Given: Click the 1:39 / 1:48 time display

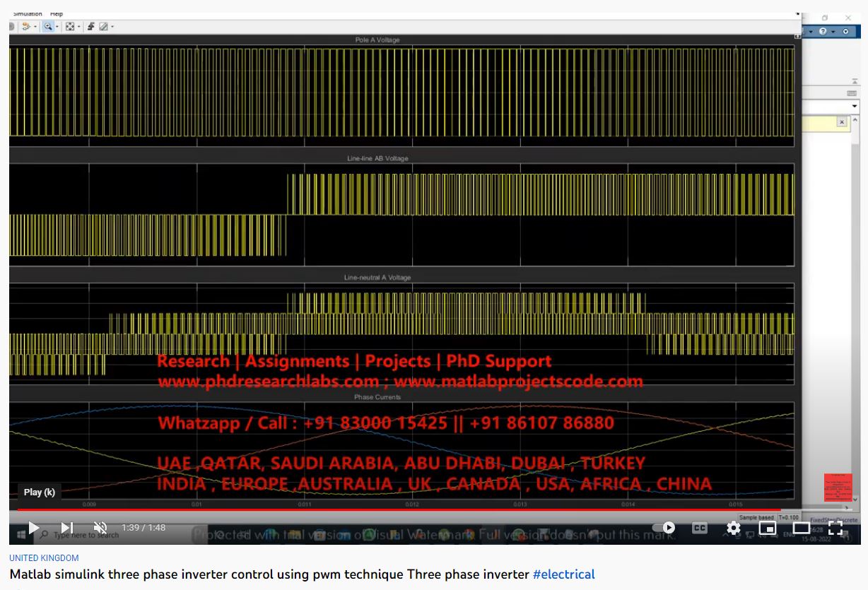Looking at the screenshot, I should coord(143,528).
